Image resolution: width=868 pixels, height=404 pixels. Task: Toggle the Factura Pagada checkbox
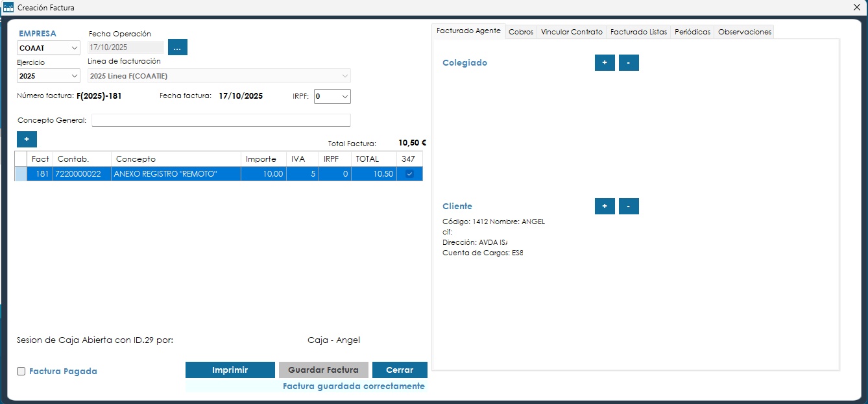tap(21, 372)
